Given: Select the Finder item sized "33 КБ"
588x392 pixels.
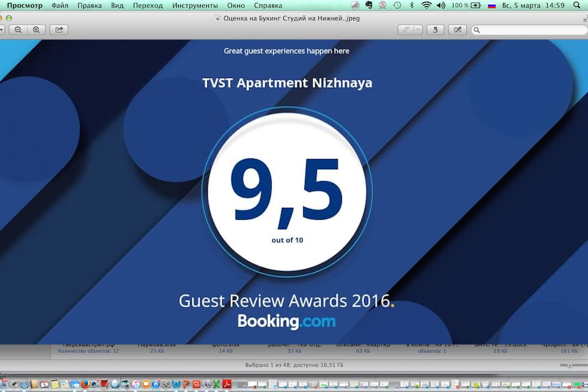Looking at the screenshot, I should point(295,351).
